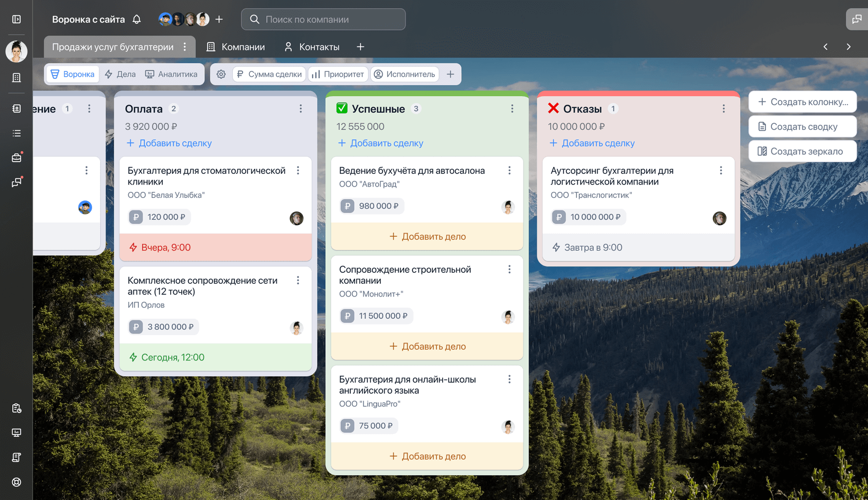The image size is (868, 500).
Task: Open the support lifebuoy icon in the sidebar
Action: coord(16,482)
